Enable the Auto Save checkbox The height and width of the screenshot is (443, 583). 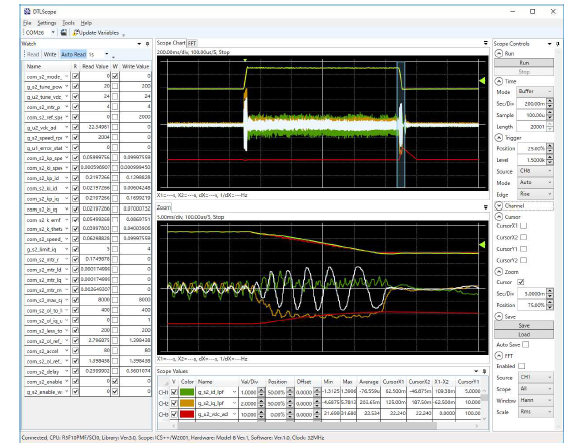tap(525, 345)
